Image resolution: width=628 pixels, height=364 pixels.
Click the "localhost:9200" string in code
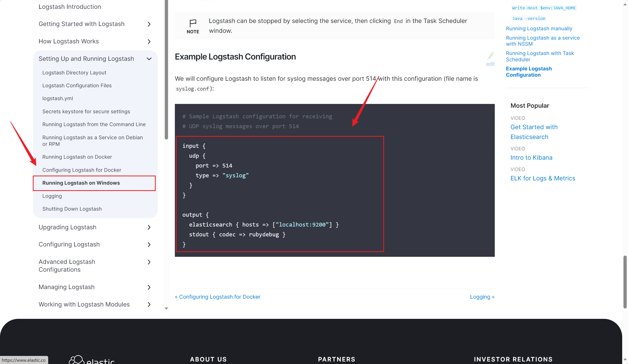302,225
